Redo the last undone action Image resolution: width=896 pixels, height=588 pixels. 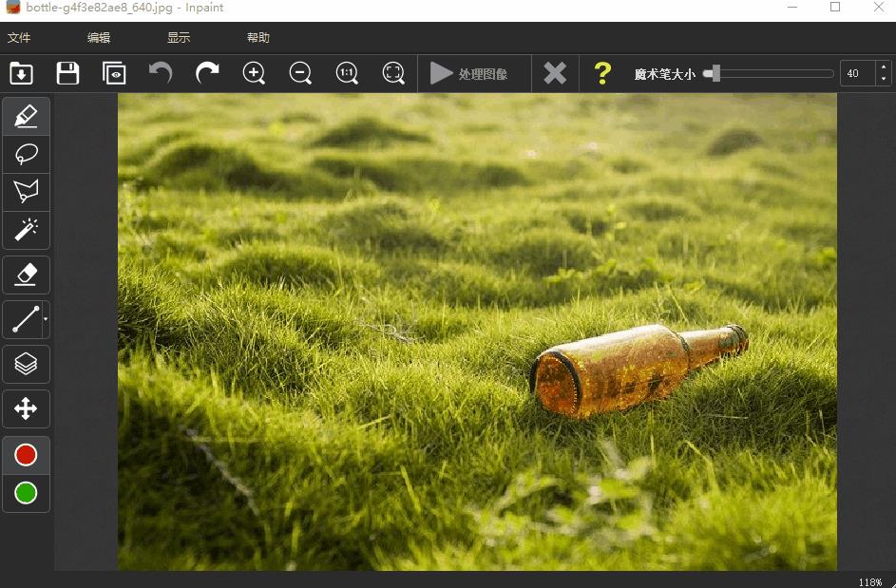pos(207,73)
